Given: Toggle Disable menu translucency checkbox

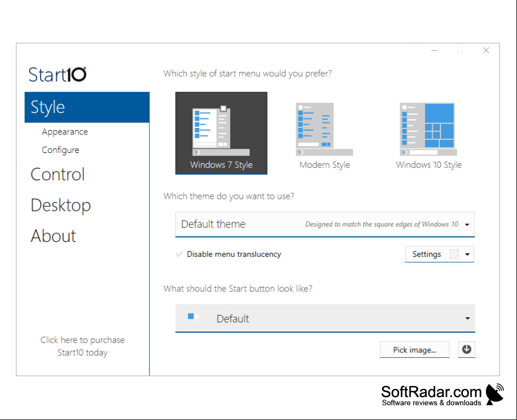Looking at the screenshot, I should (179, 254).
